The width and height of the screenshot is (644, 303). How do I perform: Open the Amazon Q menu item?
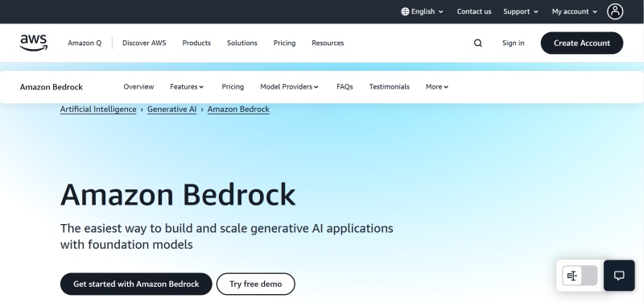click(x=85, y=43)
